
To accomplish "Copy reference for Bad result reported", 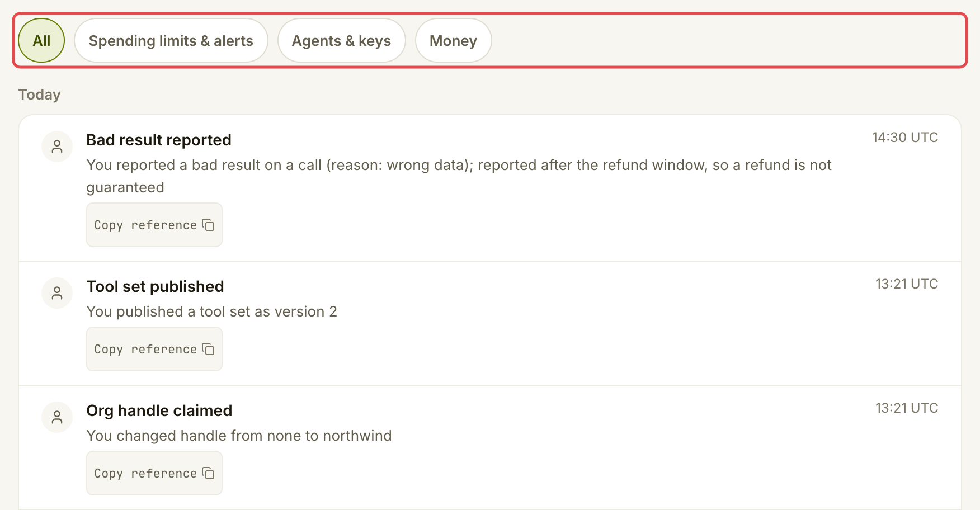I will click(x=154, y=225).
